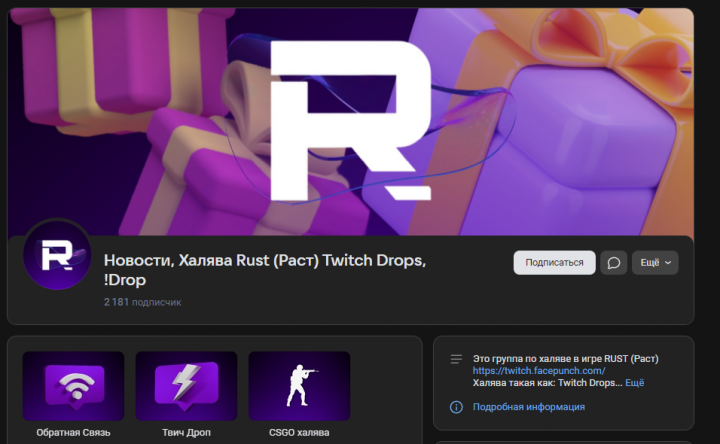This screenshot has width=720, height=444.
Task: Open the CSGO халява soldier icon tile
Action: [299, 386]
